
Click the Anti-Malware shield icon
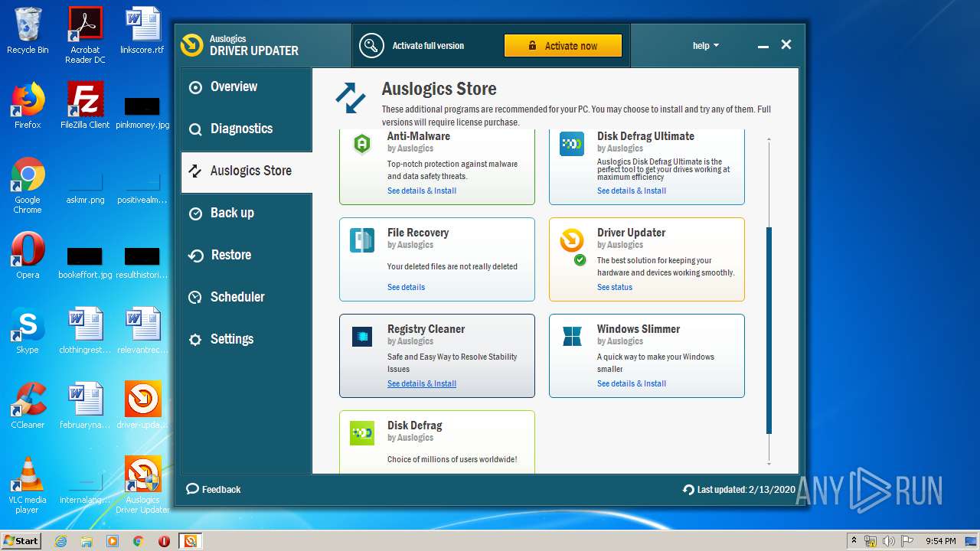pyautogui.click(x=362, y=143)
